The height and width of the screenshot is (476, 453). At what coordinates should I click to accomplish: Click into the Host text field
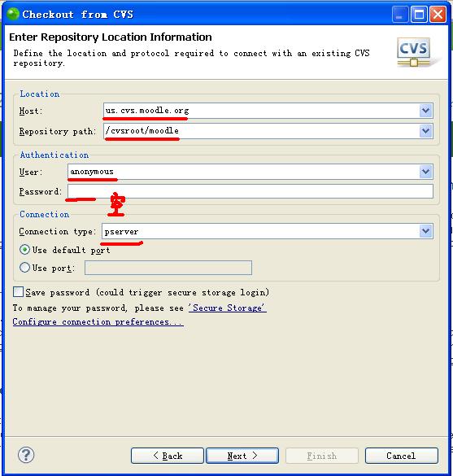[x=262, y=111]
